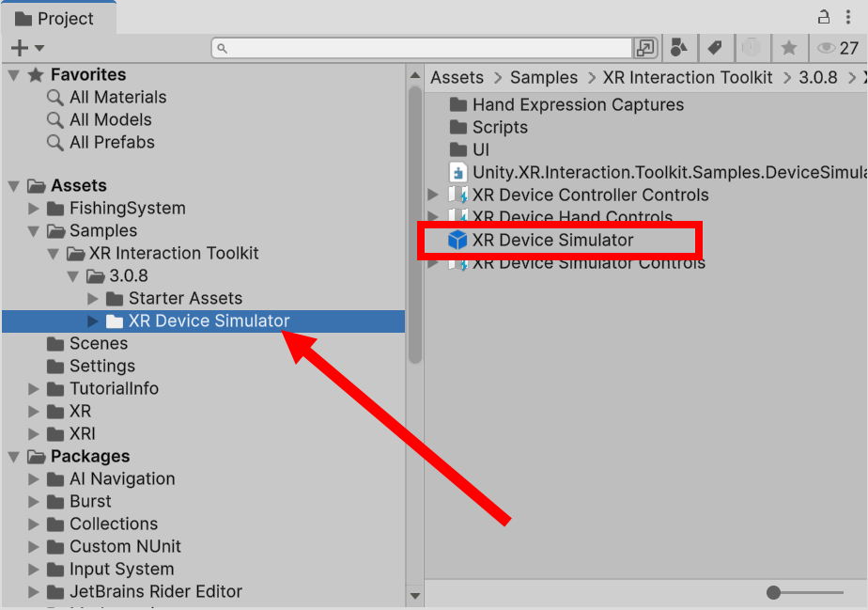Click Assets in the breadcrumb path
Screen dimensions: 868x610
tap(457, 78)
